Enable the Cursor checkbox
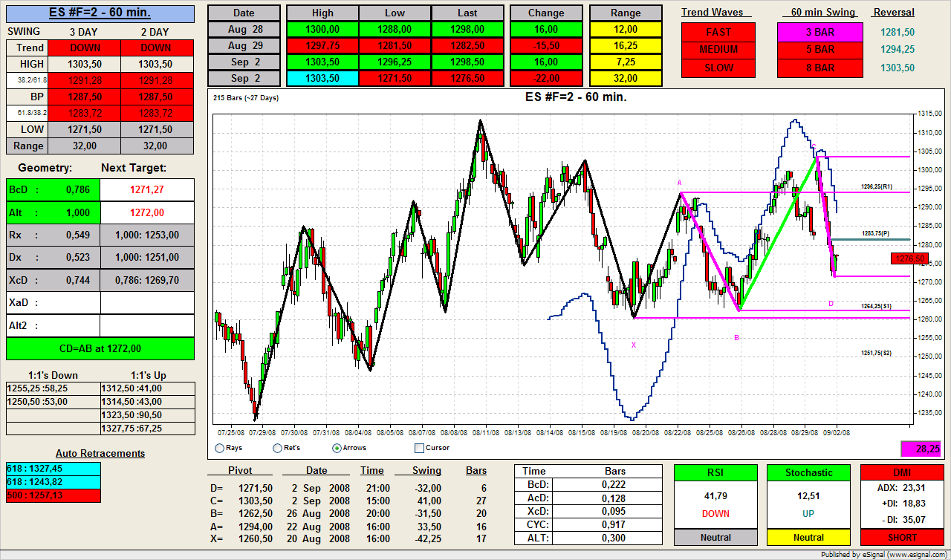Screen dimensions: 951x560 pyautogui.click(x=419, y=448)
